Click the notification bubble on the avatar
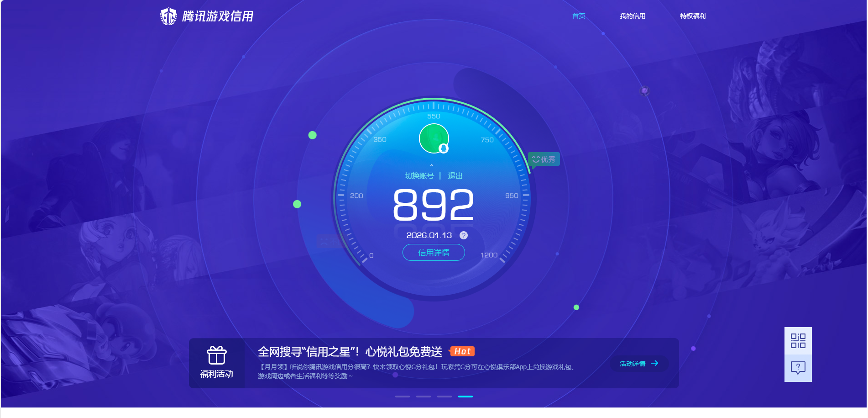868x418 pixels. click(444, 148)
